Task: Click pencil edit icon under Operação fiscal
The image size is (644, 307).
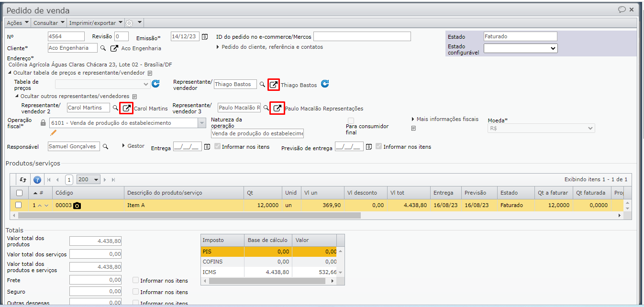Action: pos(54,132)
